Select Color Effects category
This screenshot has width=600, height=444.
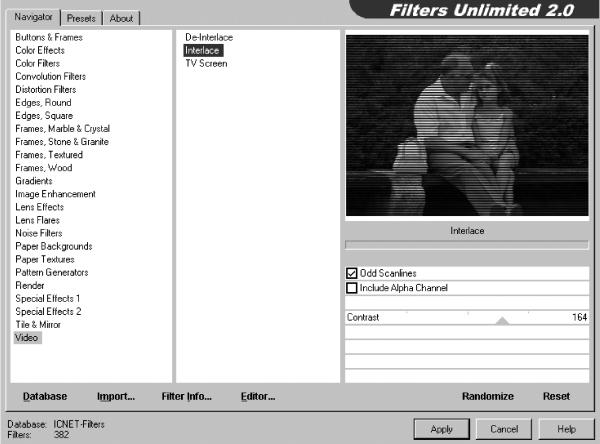(x=40, y=50)
